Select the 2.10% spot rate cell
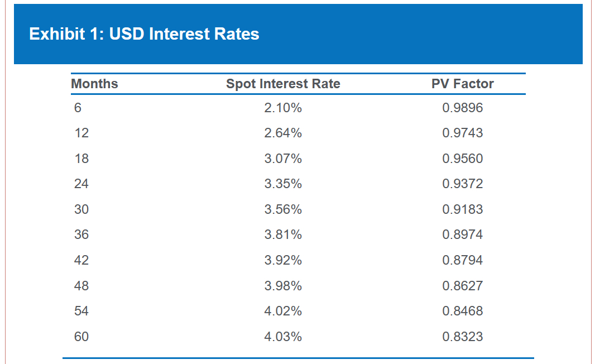Viewport: 595px width, 364px height. pos(283,108)
